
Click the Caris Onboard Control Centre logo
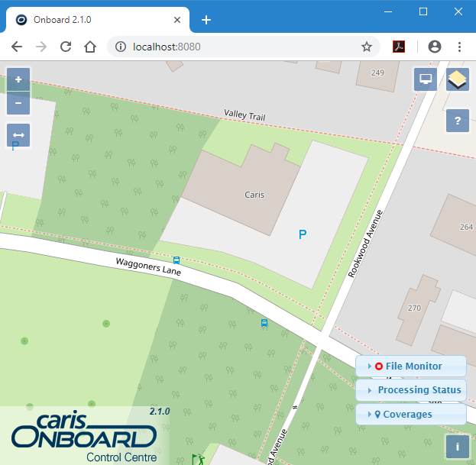click(84, 437)
